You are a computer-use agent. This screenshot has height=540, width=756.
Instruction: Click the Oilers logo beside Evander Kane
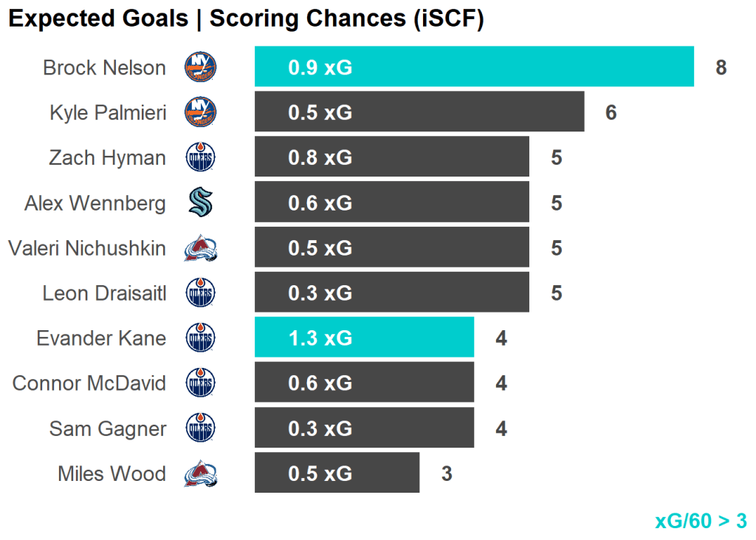point(200,338)
